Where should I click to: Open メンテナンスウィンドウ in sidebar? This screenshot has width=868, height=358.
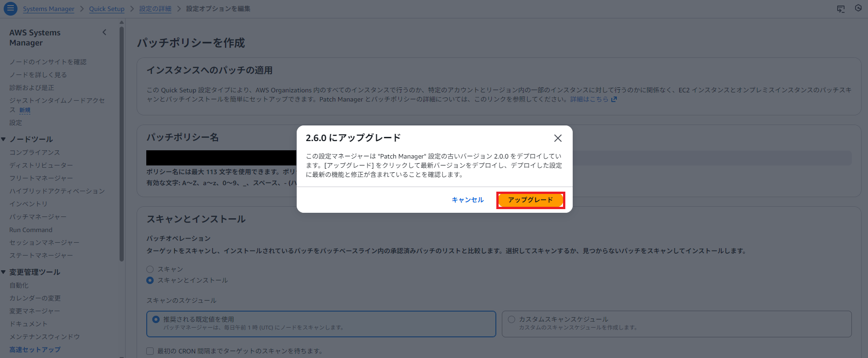[45, 337]
